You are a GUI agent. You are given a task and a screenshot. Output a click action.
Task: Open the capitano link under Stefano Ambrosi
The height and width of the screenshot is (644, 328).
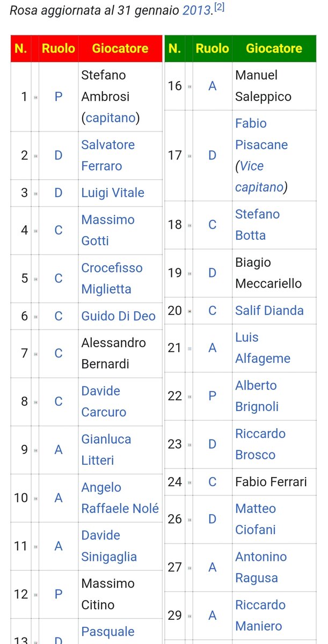point(111,118)
